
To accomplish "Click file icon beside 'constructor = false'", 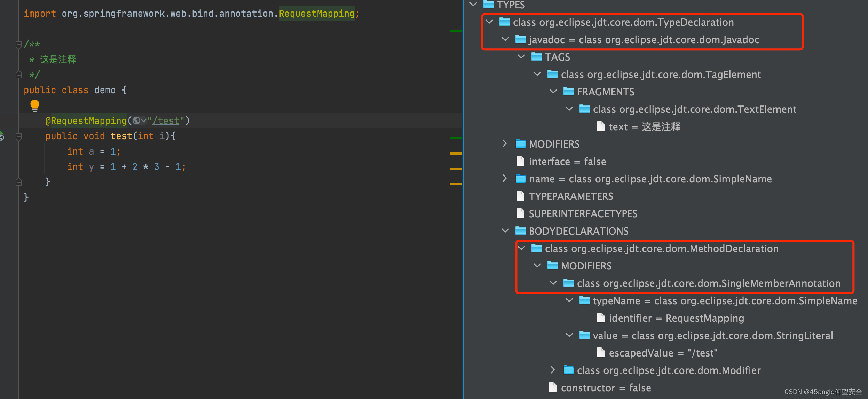I will (x=552, y=388).
